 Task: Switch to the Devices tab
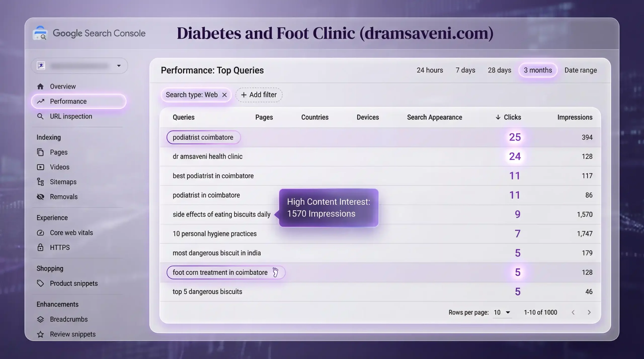tap(368, 117)
